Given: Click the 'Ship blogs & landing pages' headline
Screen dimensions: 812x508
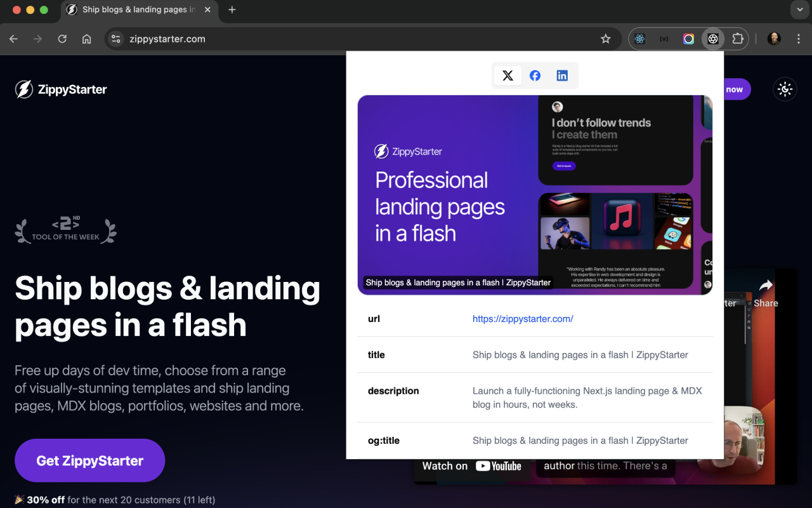Looking at the screenshot, I should pyautogui.click(x=167, y=306).
